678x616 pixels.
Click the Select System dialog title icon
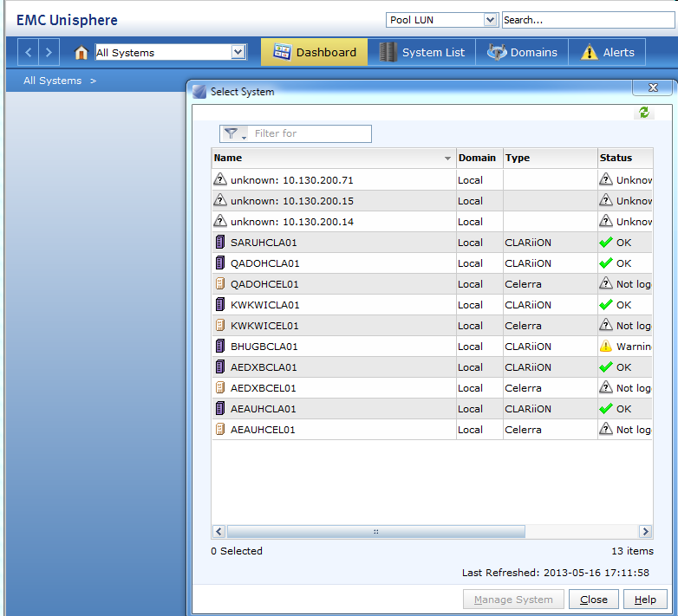(x=199, y=92)
